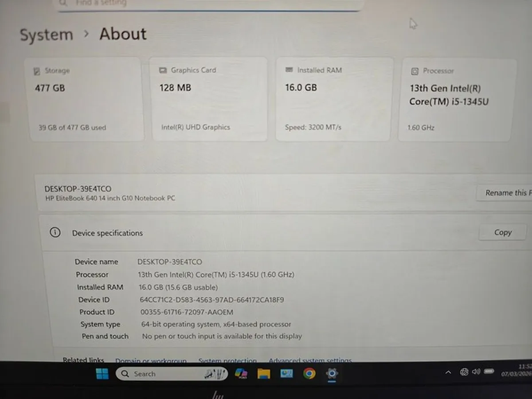Launch Google Chrome from the taskbar
This screenshot has width=532, height=399.
(309, 374)
